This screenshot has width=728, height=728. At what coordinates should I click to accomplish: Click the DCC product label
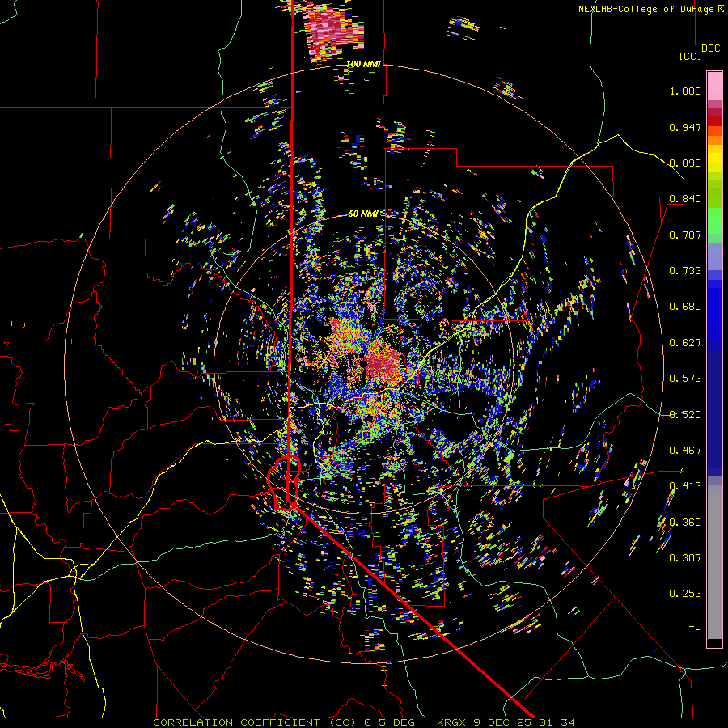[710, 49]
